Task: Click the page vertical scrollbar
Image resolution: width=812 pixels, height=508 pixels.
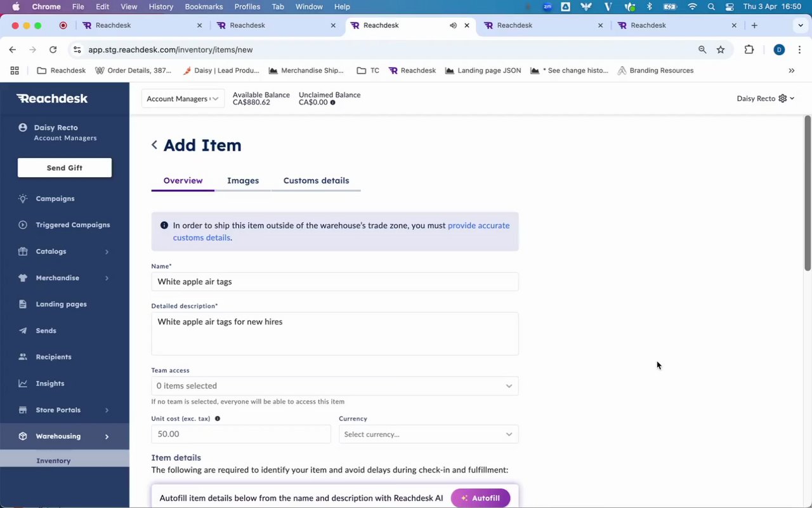Action: pos(808,194)
